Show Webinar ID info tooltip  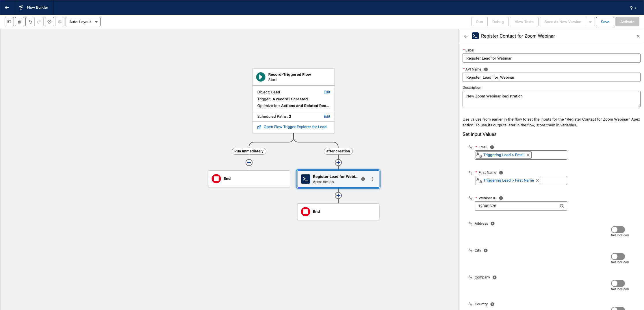501,198
